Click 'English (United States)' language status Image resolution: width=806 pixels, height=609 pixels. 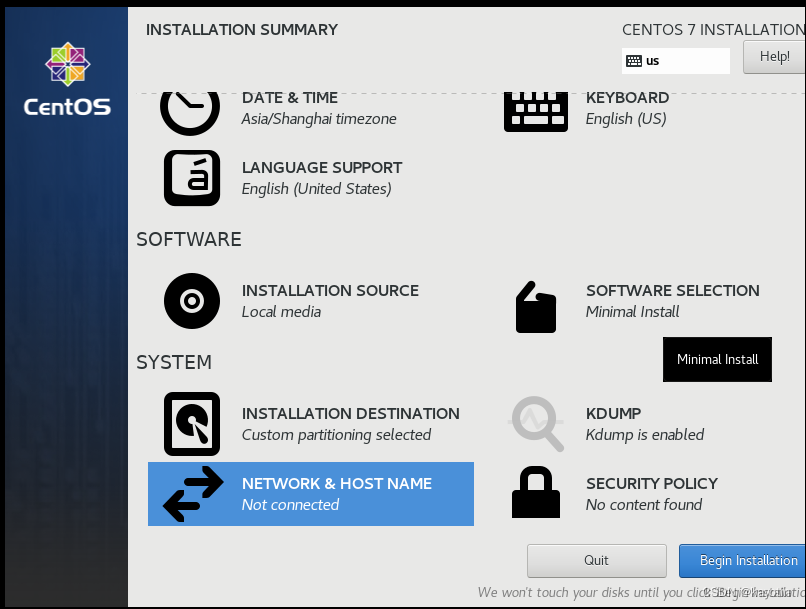(316, 189)
